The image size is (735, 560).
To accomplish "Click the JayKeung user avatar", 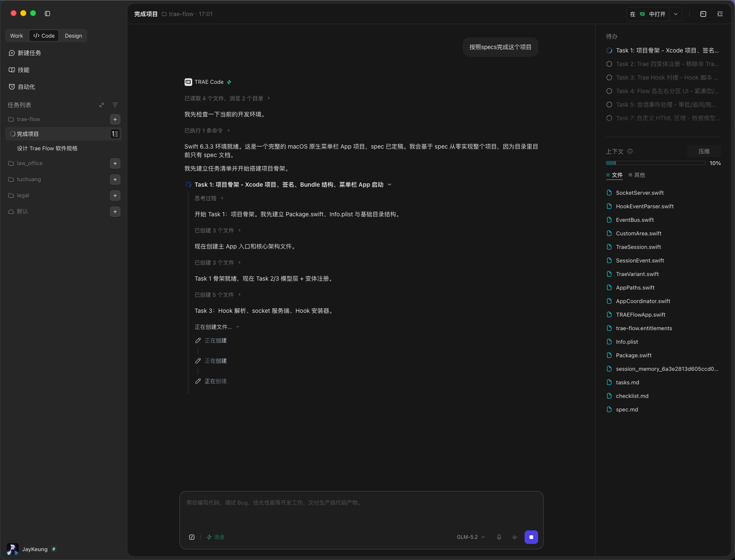I will coord(13,549).
